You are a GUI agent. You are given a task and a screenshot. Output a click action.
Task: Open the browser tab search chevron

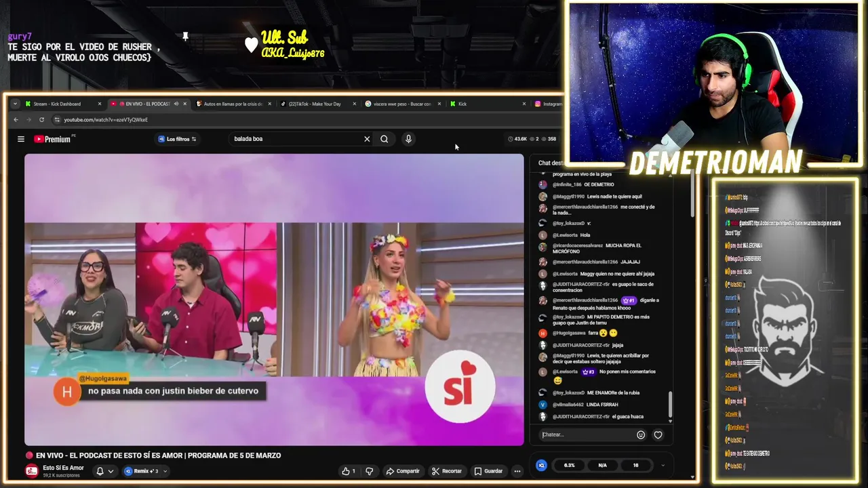pyautogui.click(x=15, y=104)
